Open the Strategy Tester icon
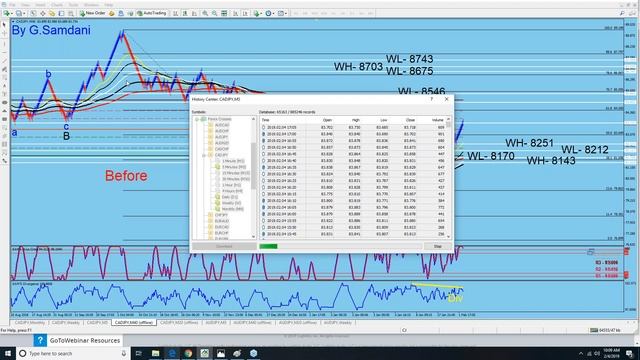 click(71, 13)
